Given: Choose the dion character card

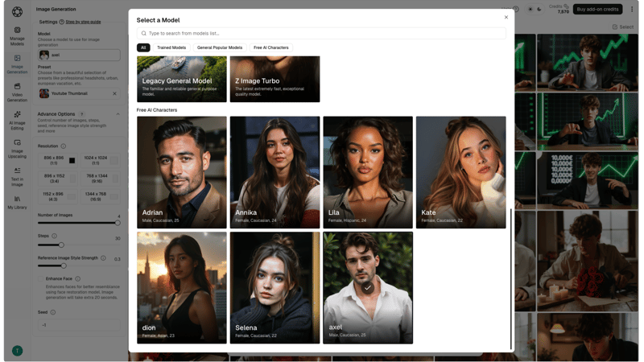Looking at the screenshot, I should [182, 288].
